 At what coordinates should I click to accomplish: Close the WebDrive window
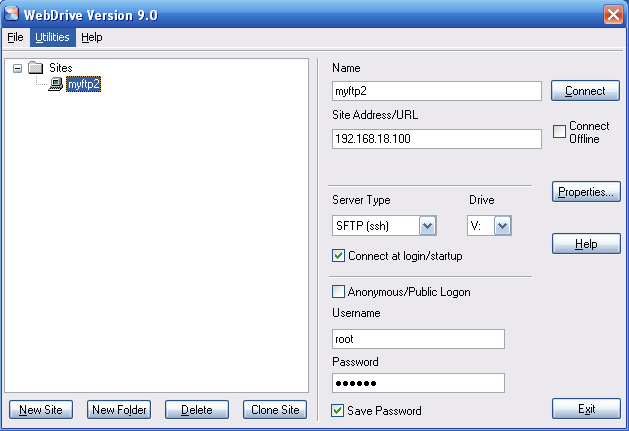tap(614, 14)
